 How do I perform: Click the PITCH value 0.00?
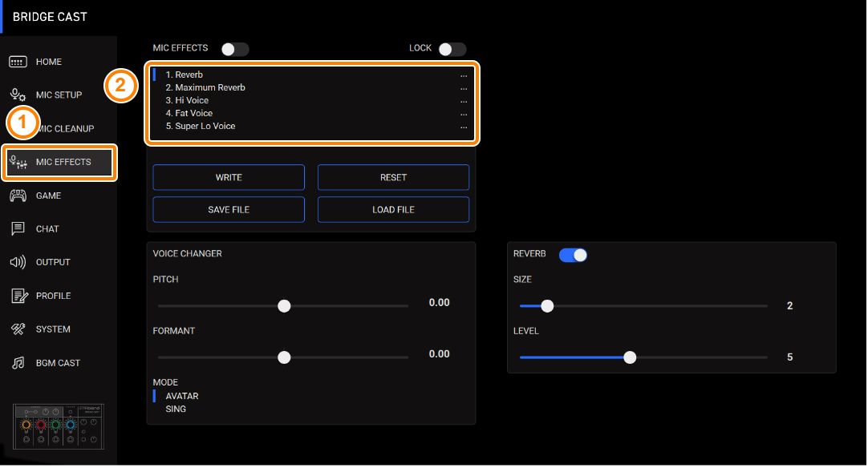[x=439, y=303]
